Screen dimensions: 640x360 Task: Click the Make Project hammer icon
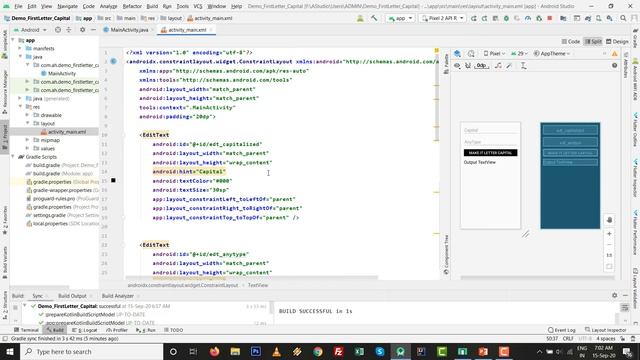[x=374, y=18]
